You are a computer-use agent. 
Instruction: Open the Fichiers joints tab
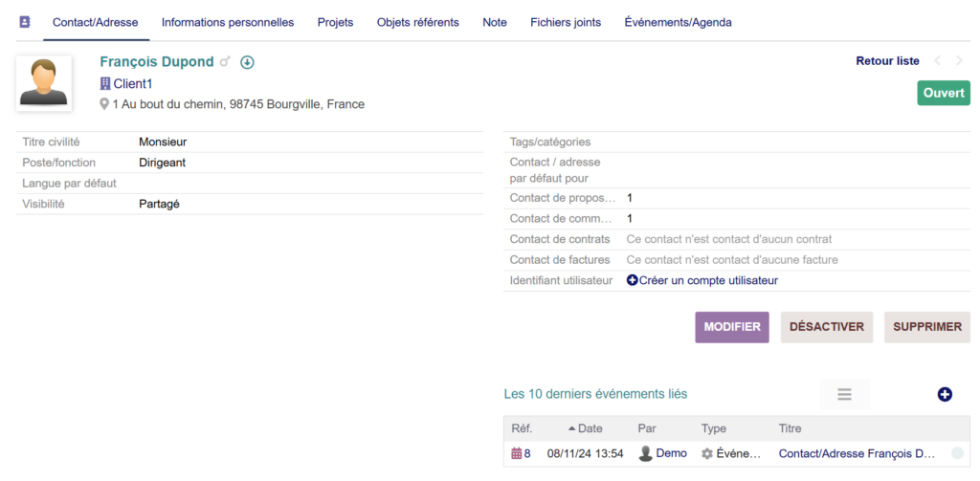pyautogui.click(x=566, y=22)
